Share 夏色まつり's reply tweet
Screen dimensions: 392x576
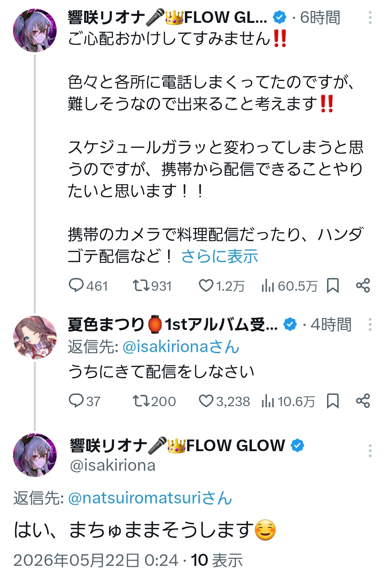point(363,401)
